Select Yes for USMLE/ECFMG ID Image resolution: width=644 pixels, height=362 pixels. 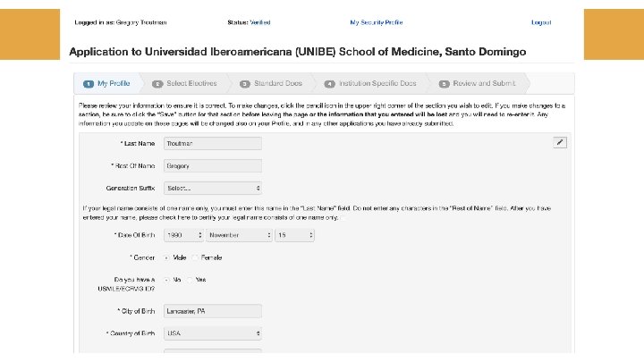[190, 280]
